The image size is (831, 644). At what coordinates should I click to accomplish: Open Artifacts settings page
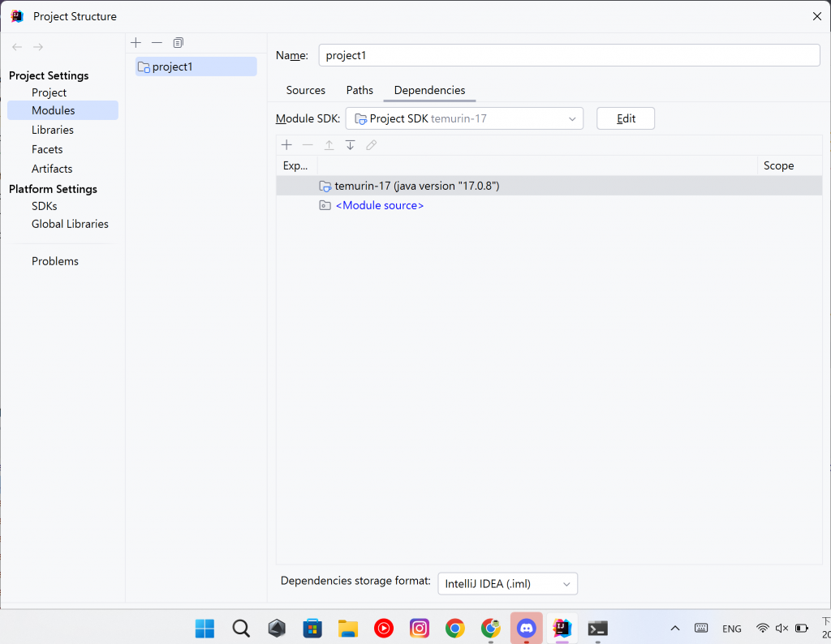[x=52, y=169]
